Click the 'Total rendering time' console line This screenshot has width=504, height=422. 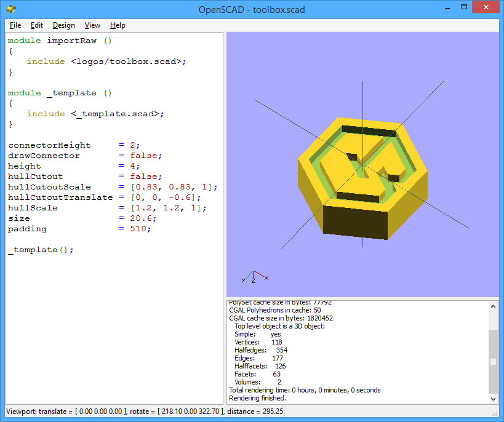pos(305,390)
